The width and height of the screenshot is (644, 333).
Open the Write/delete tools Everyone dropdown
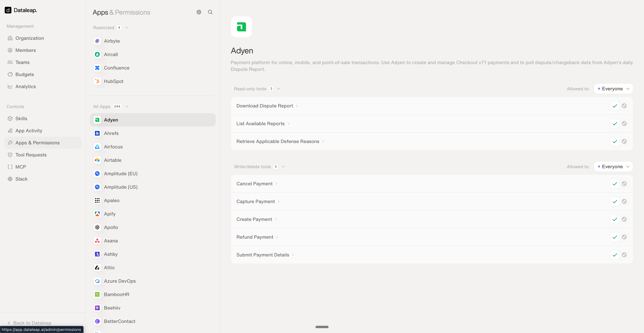click(x=613, y=166)
